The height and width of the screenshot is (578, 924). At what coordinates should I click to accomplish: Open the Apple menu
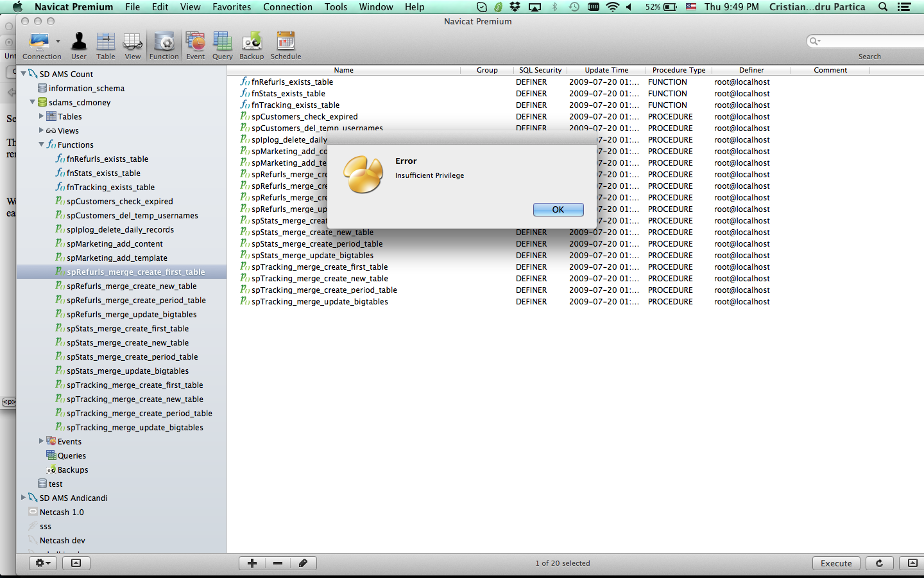tap(17, 7)
